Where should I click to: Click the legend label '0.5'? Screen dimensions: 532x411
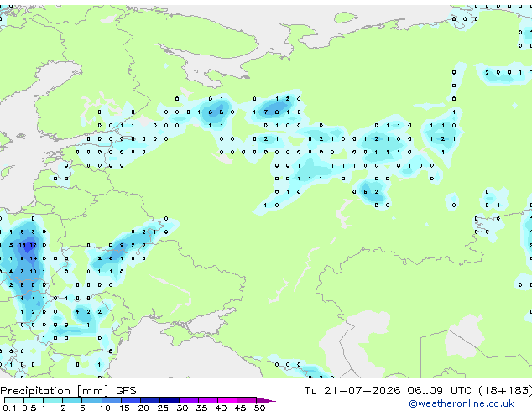click(x=29, y=408)
